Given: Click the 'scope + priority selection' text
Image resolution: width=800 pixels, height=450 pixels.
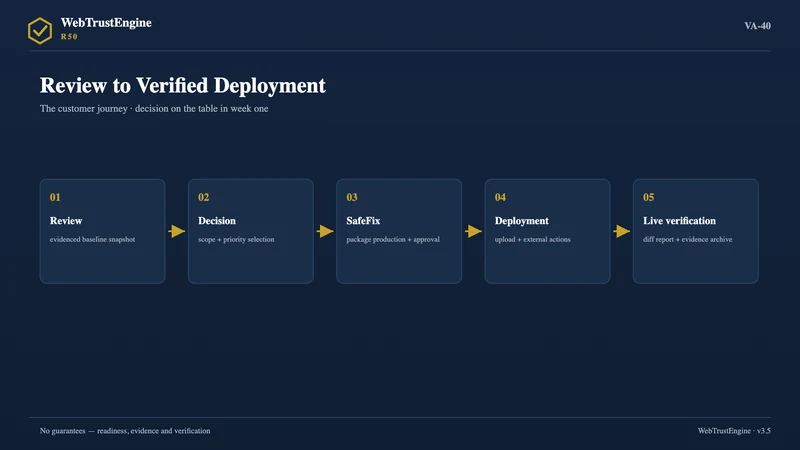Looking at the screenshot, I should pyautogui.click(x=236, y=239).
